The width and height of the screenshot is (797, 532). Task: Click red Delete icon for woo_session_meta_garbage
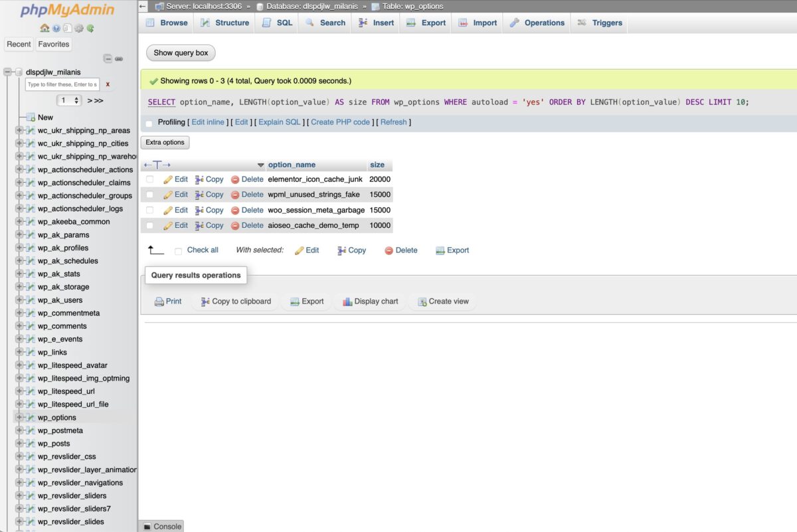[235, 210]
